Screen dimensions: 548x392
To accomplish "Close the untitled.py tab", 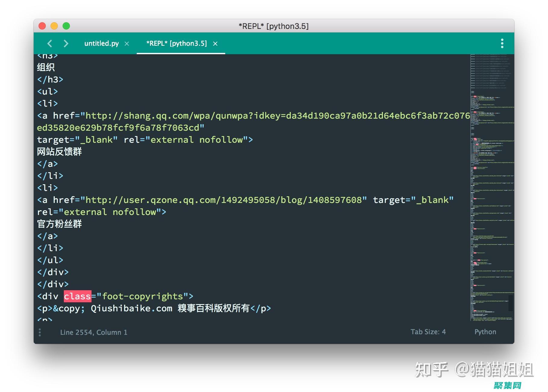I will 127,44.
